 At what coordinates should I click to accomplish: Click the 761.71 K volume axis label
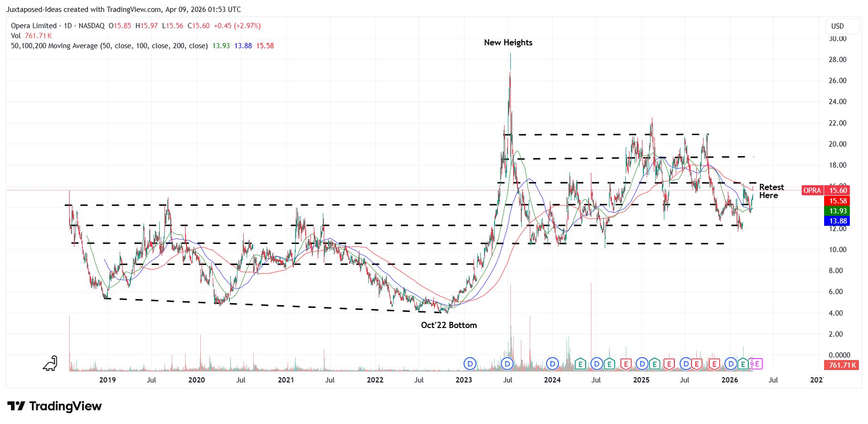click(x=841, y=365)
